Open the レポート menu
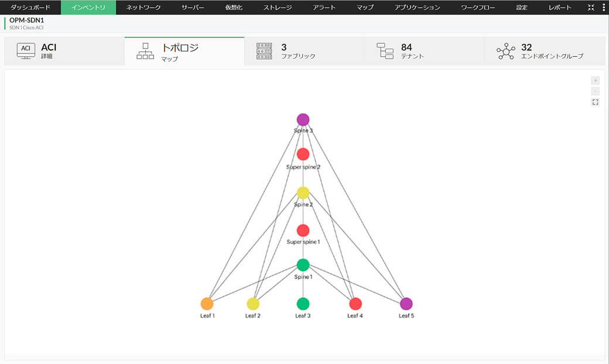This screenshot has width=609, height=364. pyautogui.click(x=560, y=8)
